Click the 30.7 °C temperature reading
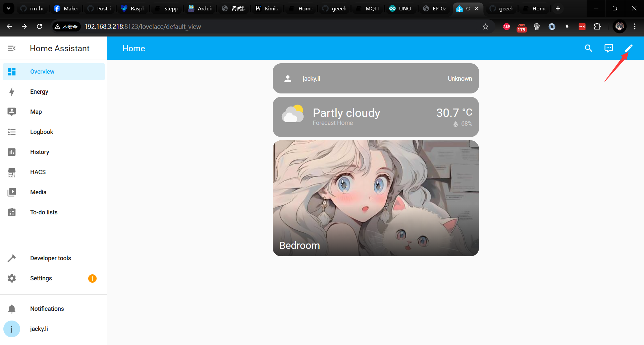644x345 pixels. pyautogui.click(x=454, y=113)
